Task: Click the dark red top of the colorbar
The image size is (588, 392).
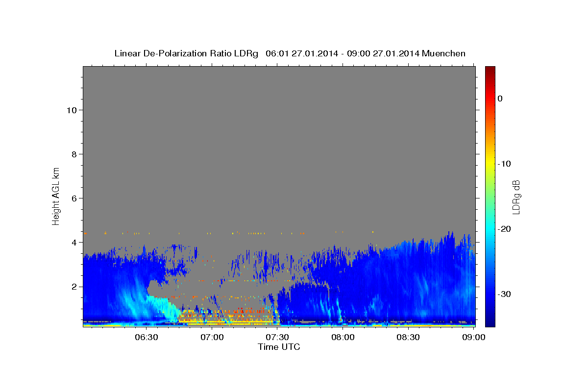Action: [x=490, y=69]
